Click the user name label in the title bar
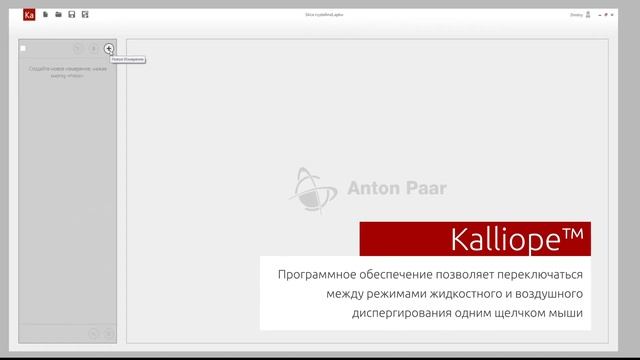The image size is (640, 360). coord(576,15)
